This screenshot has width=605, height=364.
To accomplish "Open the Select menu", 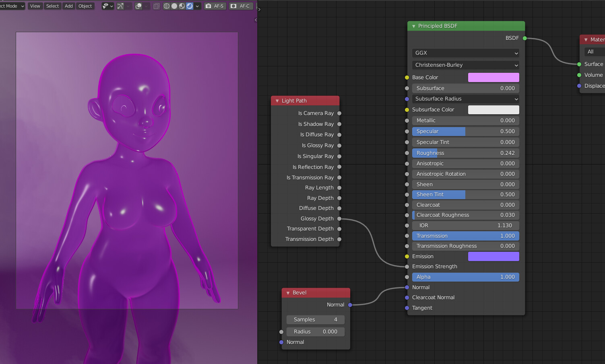I will tap(52, 6).
